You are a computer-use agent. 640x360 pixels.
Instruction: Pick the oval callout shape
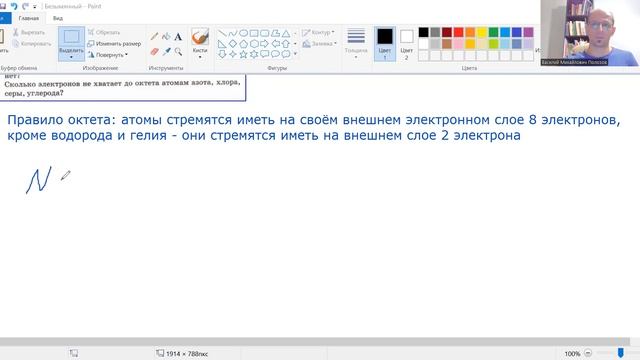coord(276,54)
